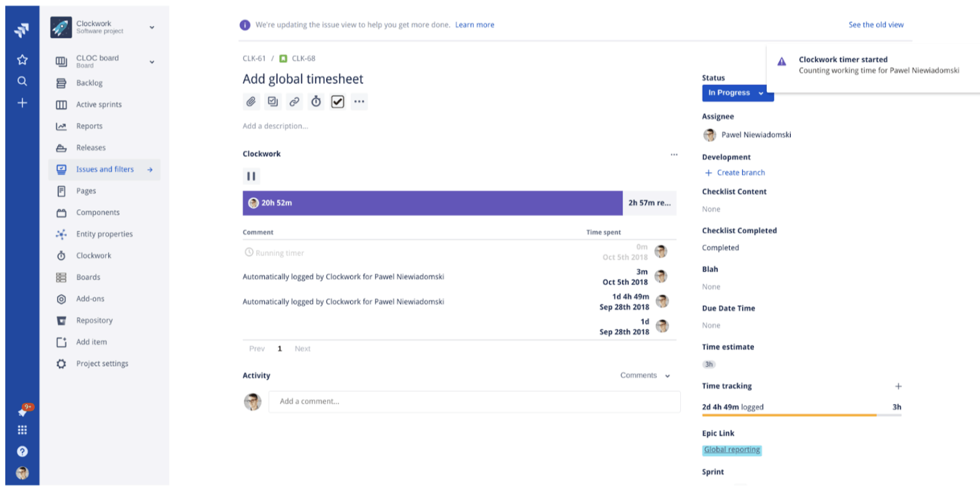The width and height of the screenshot is (980, 490).
Task: Click the avatar on the 3m worklog row
Action: (x=661, y=276)
